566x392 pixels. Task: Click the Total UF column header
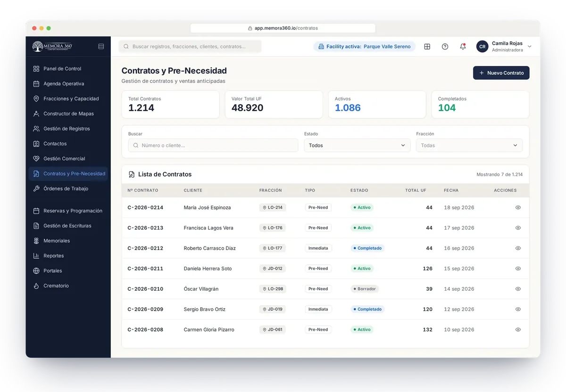click(416, 190)
